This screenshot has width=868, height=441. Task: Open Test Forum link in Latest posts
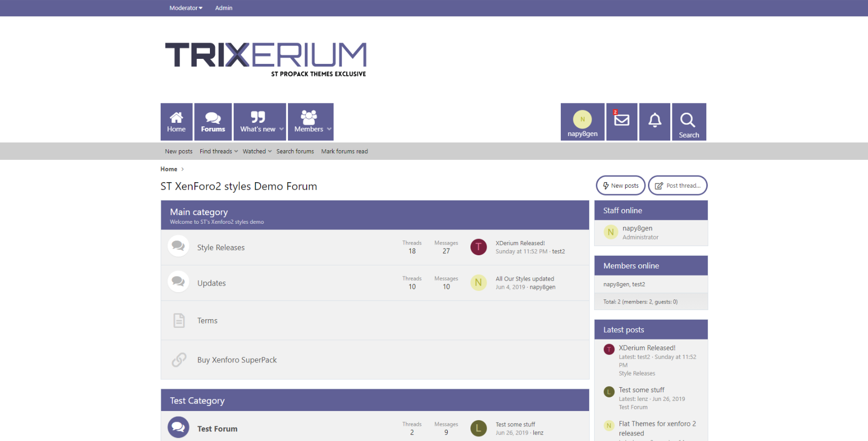click(633, 408)
